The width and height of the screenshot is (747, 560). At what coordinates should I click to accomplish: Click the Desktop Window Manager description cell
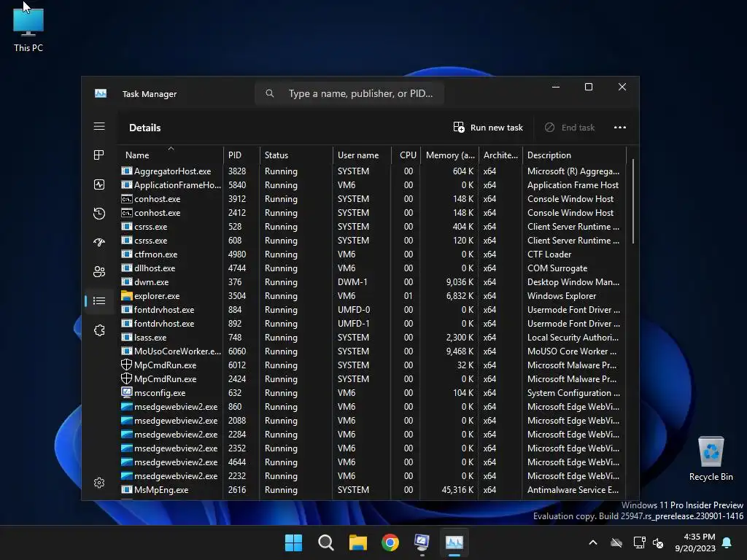(573, 282)
